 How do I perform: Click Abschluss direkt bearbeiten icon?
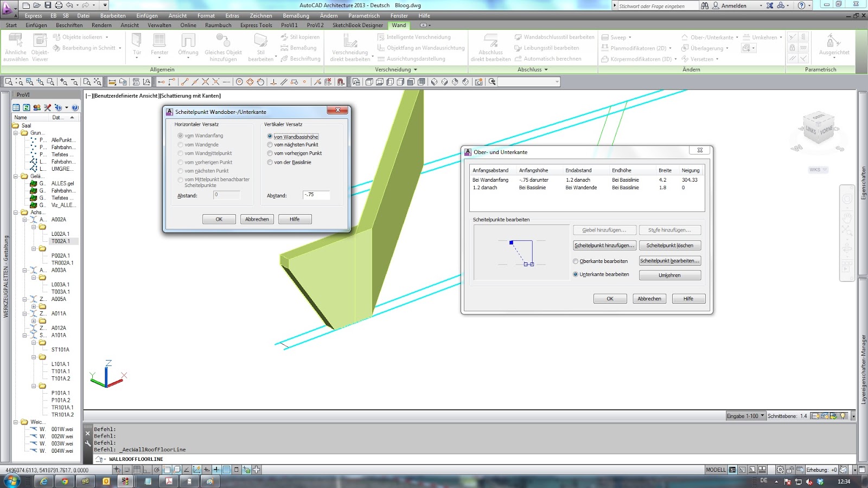click(x=490, y=47)
